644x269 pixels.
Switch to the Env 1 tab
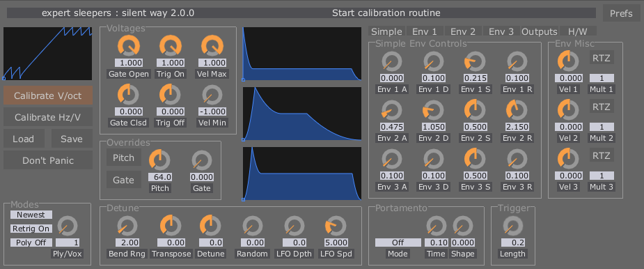tap(425, 31)
